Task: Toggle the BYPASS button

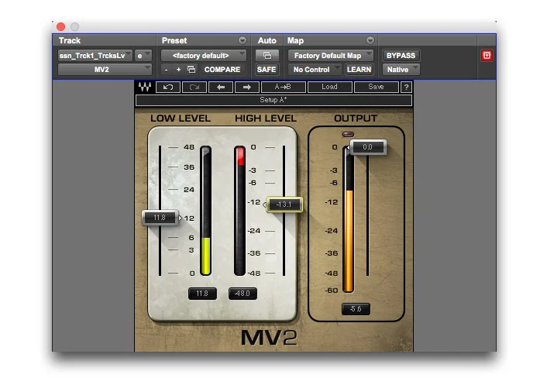Action: click(x=401, y=56)
